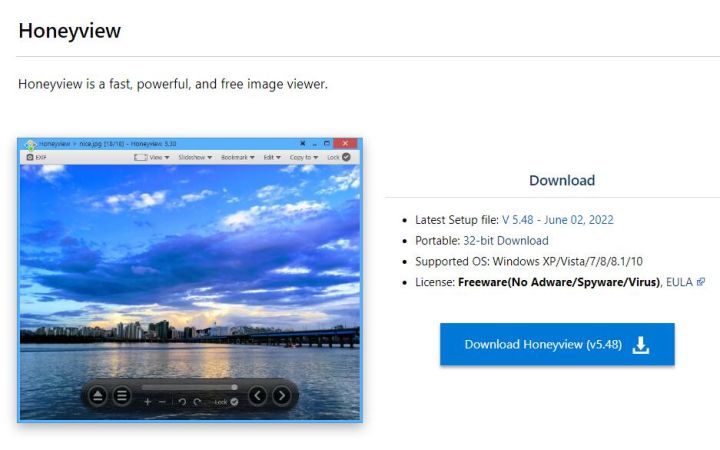This screenshot has height=450, width=720.
Task: Click the 'Freeware(No Adware/Spyware/Virus)' text
Action: coord(559,282)
